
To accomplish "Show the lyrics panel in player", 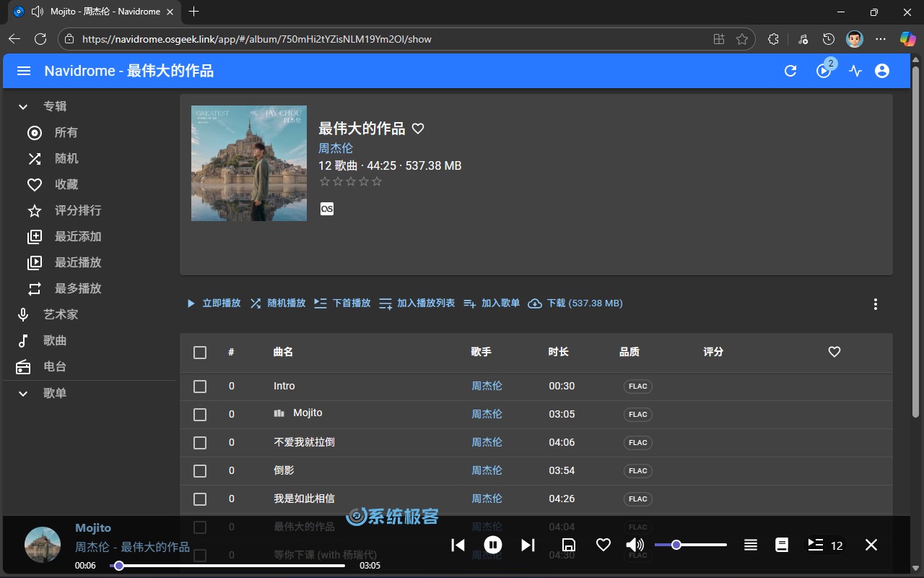I will 782,545.
